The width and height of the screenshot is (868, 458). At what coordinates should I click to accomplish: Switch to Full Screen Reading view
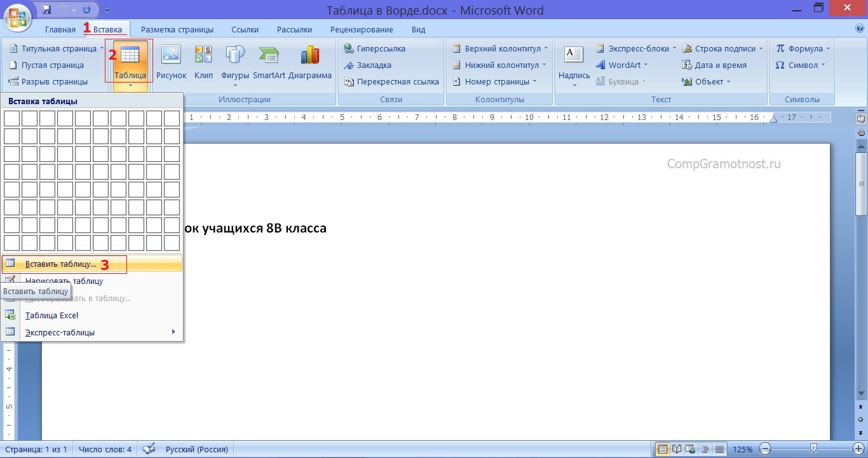pyautogui.click(x=675, y=449)
